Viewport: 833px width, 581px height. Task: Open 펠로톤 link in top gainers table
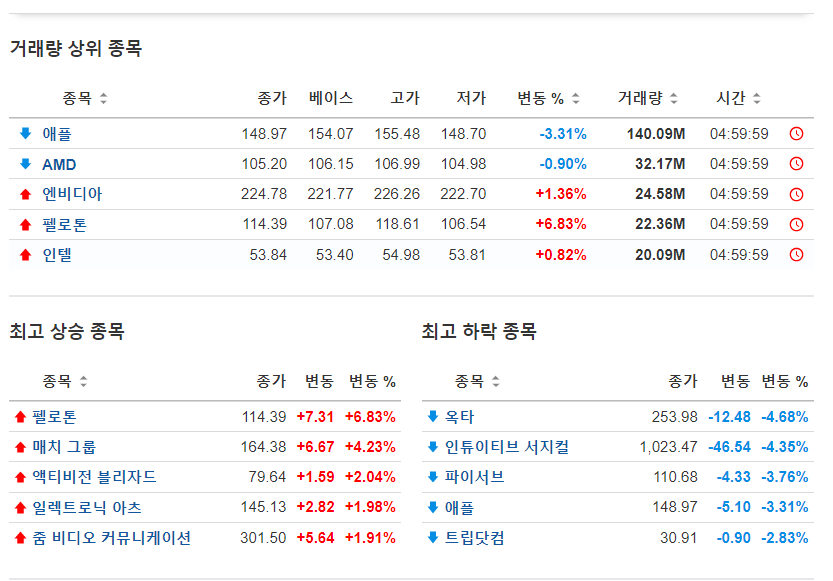coord(54,417)
